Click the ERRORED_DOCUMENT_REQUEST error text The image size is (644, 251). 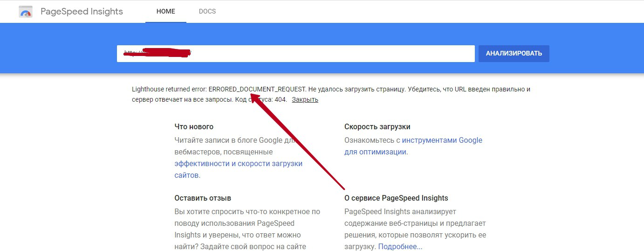[257, 89]
